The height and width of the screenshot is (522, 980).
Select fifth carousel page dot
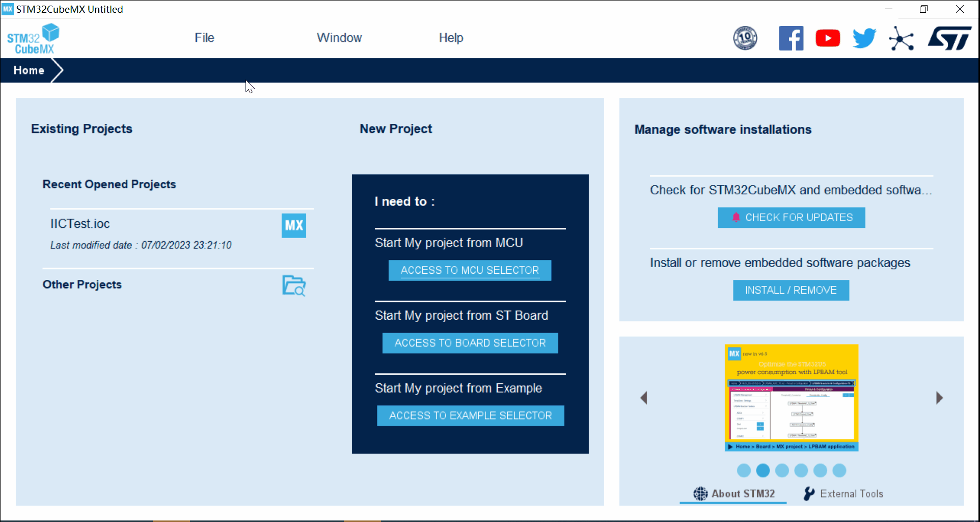pos(820,471)
